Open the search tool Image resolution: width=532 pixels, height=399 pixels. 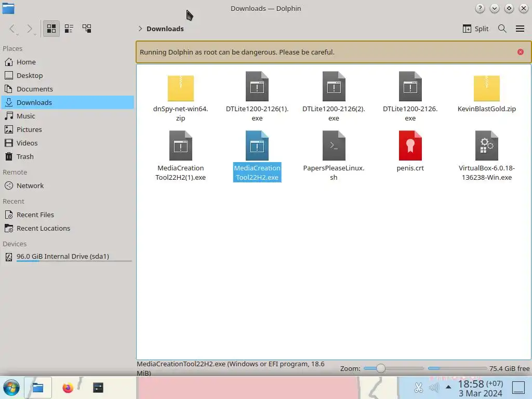(x=502, y=29)
